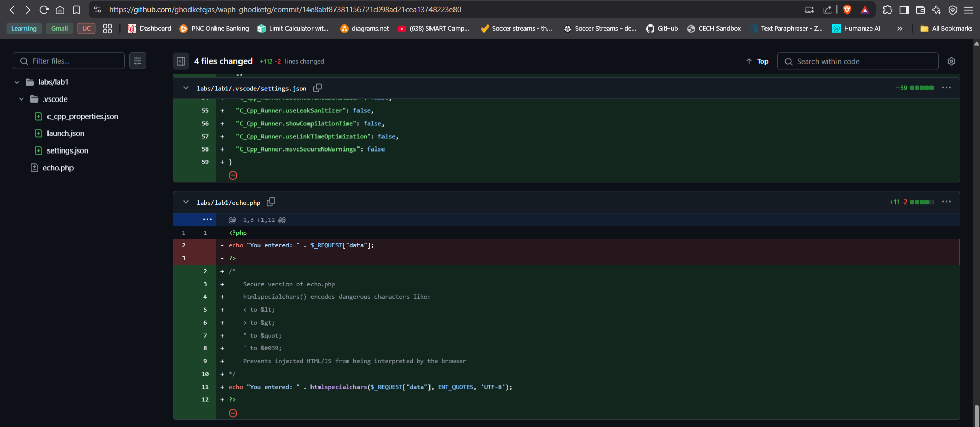Image resolution: width=980 pixels, height=427 pixels.
Task: Open diff view settings gear
Action: pos(951,61)
